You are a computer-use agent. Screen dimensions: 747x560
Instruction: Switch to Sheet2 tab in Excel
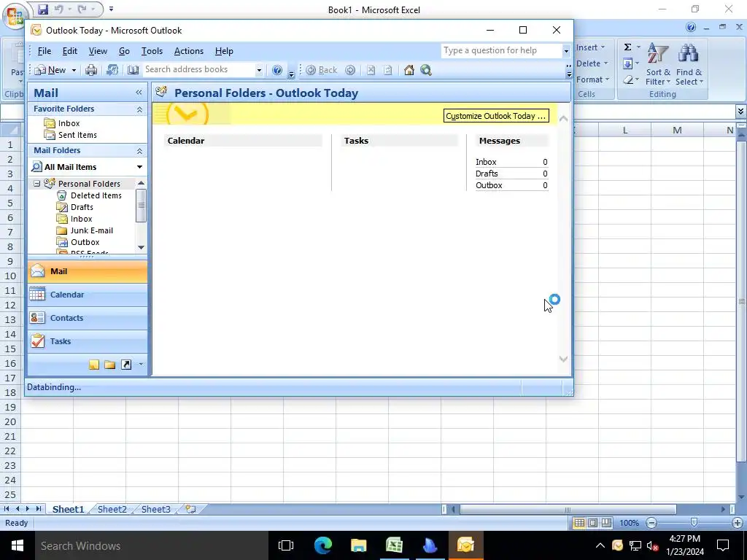point(112,509)
